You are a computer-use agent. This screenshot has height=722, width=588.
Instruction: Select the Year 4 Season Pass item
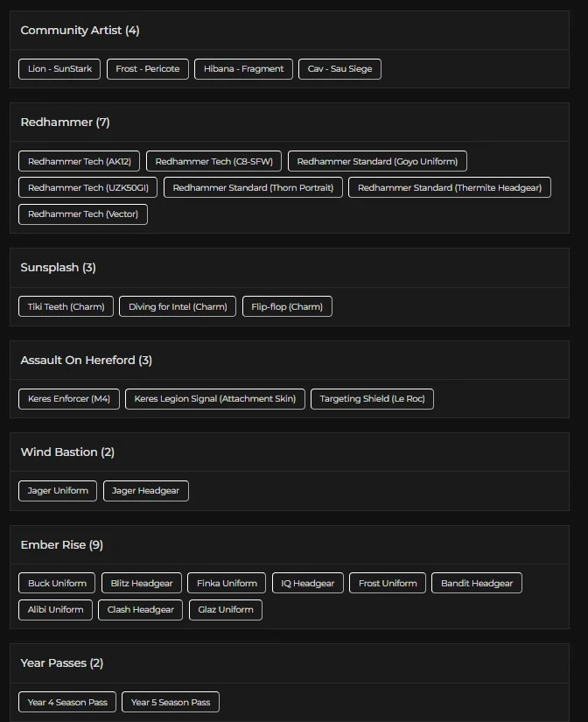(67, 702)
